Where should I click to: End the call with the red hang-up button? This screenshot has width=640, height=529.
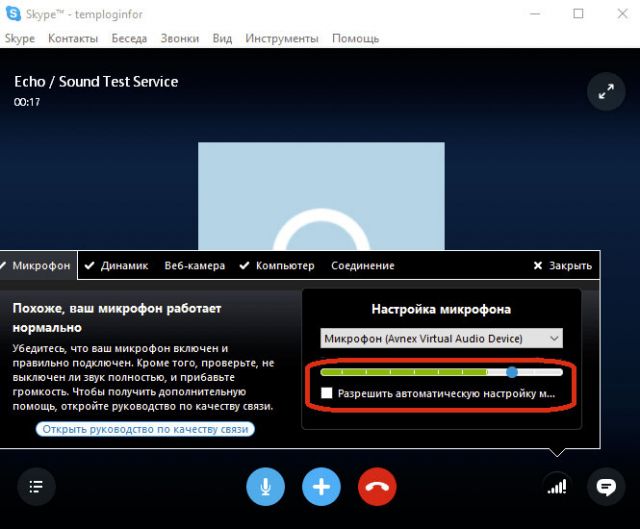(377, 487)
